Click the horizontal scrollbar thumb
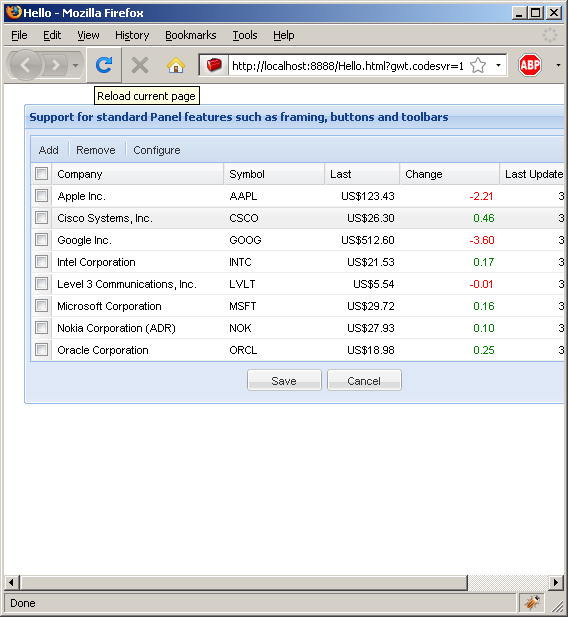 (x=244, y=582)
